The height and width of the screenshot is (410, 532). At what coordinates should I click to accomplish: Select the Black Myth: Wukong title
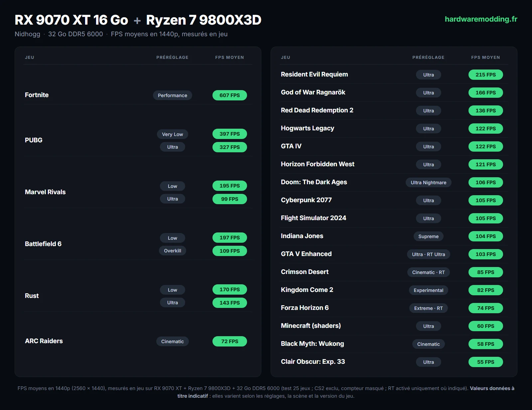click(313, 344)
